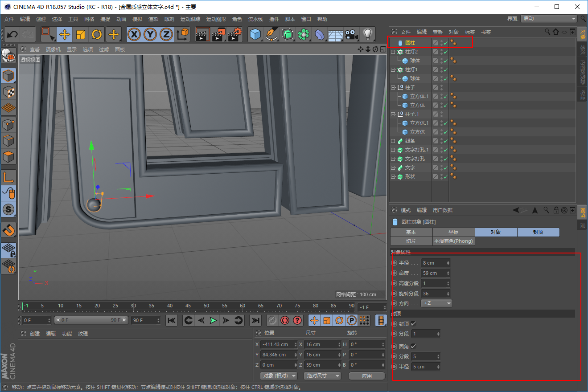Select the Live Selection tool
The width and height of the screenshot is (588, 392).
point(47,34)
